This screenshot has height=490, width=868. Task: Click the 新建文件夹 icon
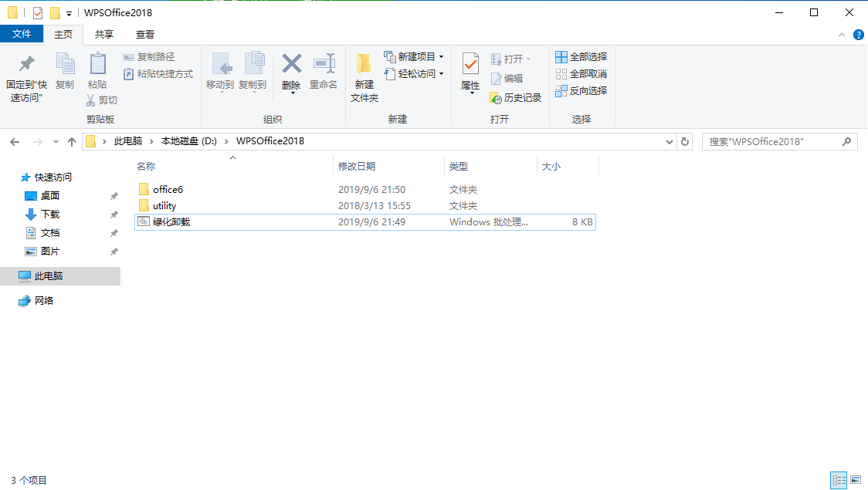pyautogui.click(x=364, y=65)
